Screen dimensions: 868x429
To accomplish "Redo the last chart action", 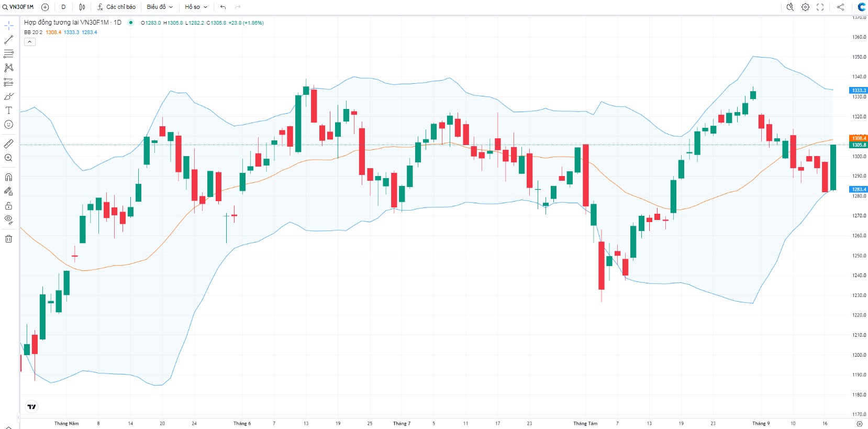I will click(x=238, y=7).
